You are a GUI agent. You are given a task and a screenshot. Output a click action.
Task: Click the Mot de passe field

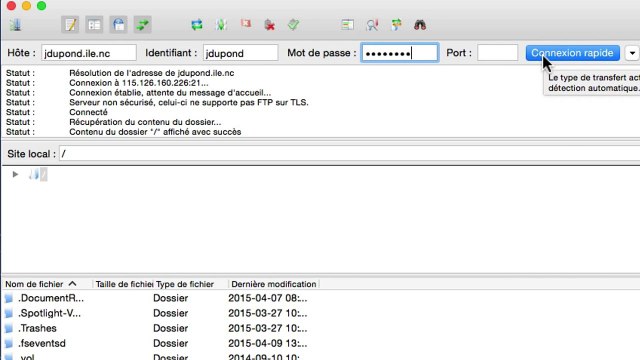pos(400,53)
